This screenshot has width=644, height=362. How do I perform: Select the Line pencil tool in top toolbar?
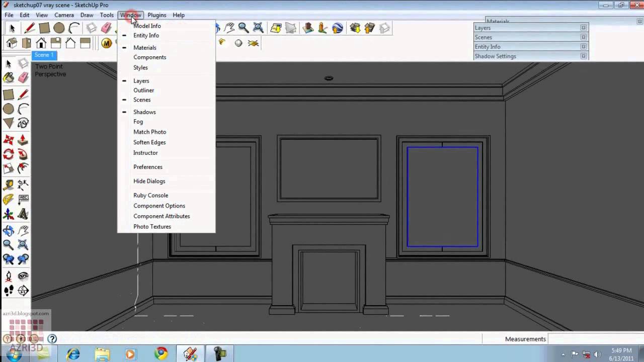click(30, 28)
